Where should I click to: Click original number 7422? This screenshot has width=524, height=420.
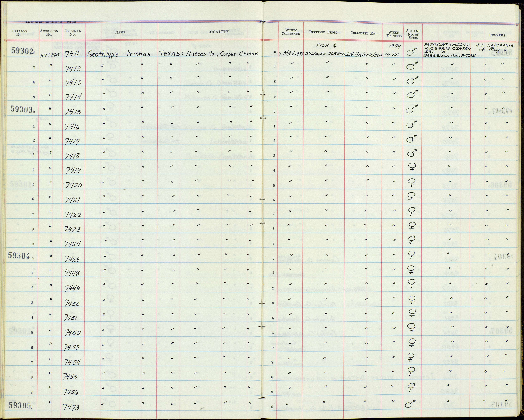pyautogui.click(x=73, y=215)
